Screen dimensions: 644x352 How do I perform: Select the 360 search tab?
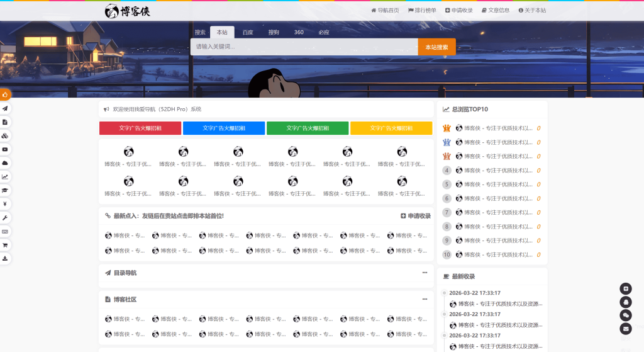299,32
